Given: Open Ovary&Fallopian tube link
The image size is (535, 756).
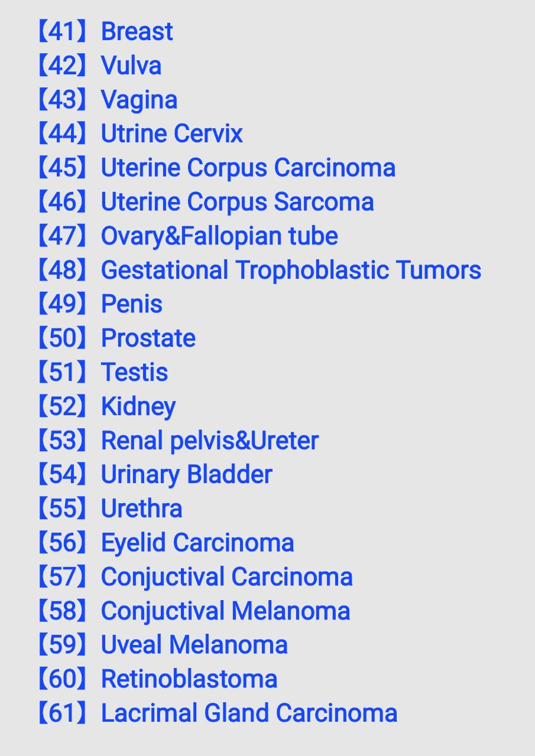Looking at the screenshot, I should click(219, 236).
